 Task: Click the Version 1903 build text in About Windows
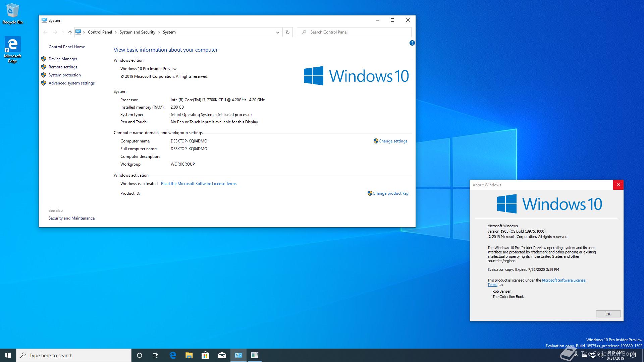(516, 231)
